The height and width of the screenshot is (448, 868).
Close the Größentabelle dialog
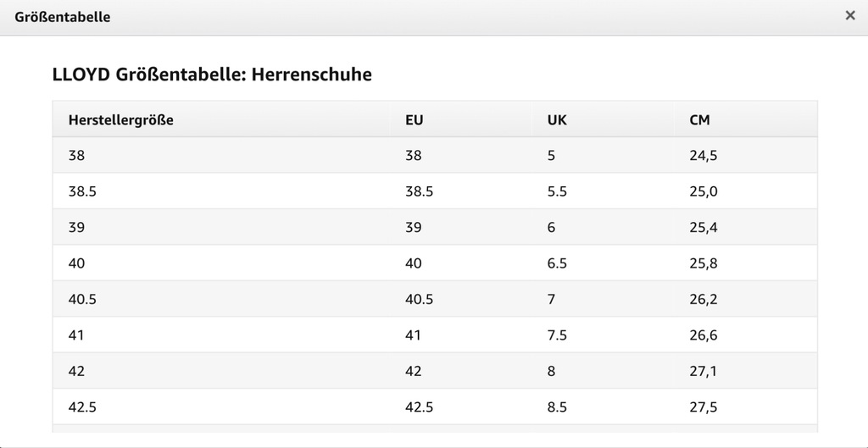850,16
